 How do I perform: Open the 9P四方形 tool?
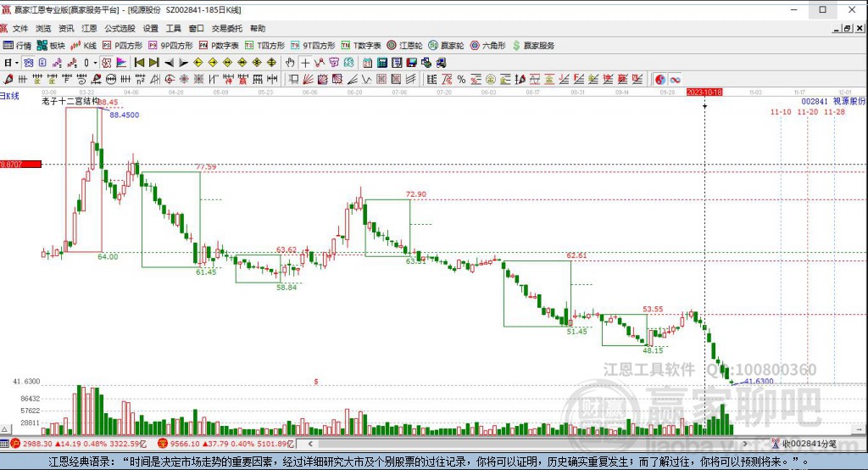click(x=170, y=46)
